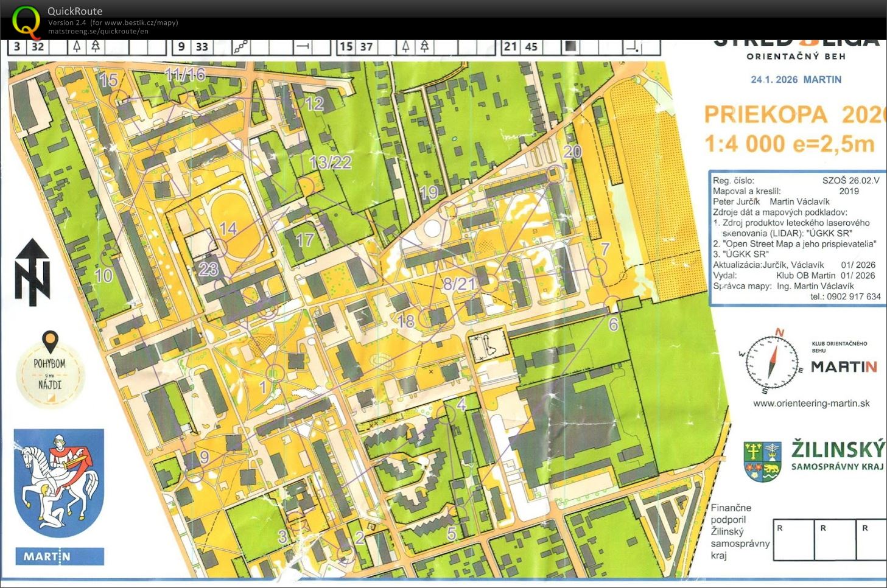Click control number 5 label
This screenshot has width=887, height=588.
(x=451, y=534)
